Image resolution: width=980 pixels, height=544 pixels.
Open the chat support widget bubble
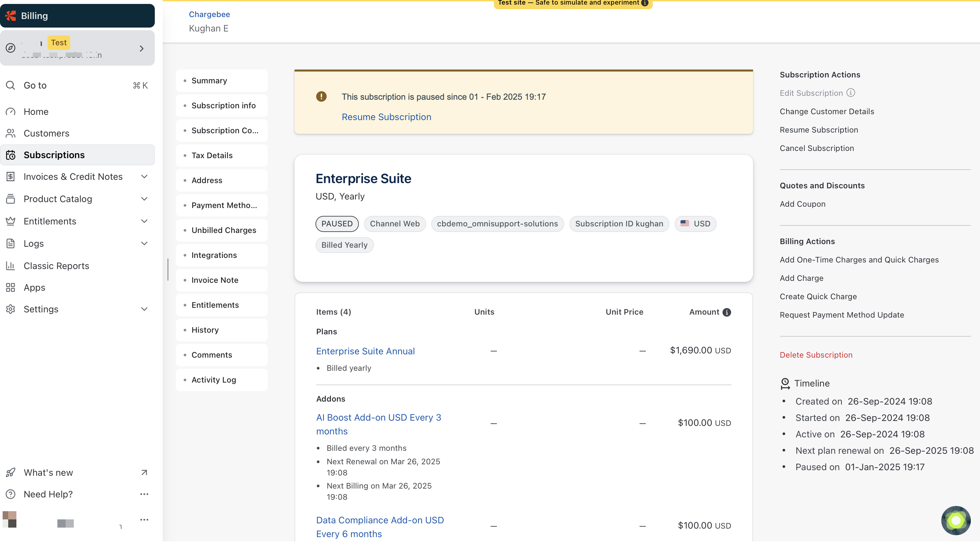click(955, 520)
